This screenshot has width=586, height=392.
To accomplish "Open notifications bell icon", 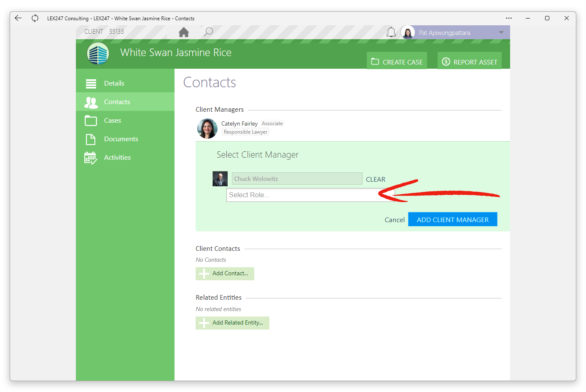I will point(391,32).
